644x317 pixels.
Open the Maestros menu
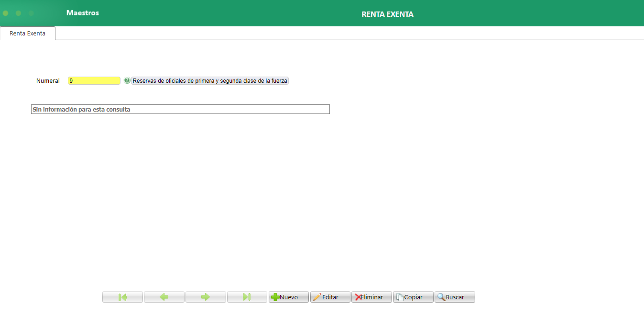(x=82, y=13)
